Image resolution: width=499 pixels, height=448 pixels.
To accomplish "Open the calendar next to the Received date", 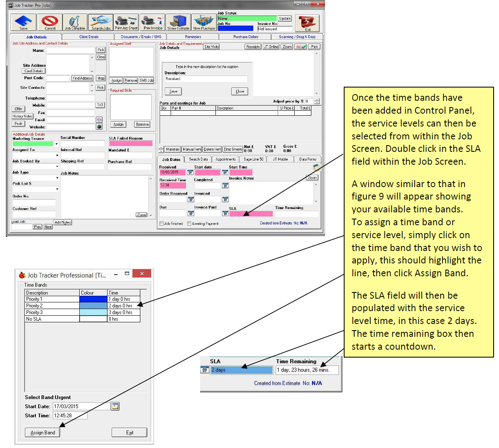I will 190,172.
